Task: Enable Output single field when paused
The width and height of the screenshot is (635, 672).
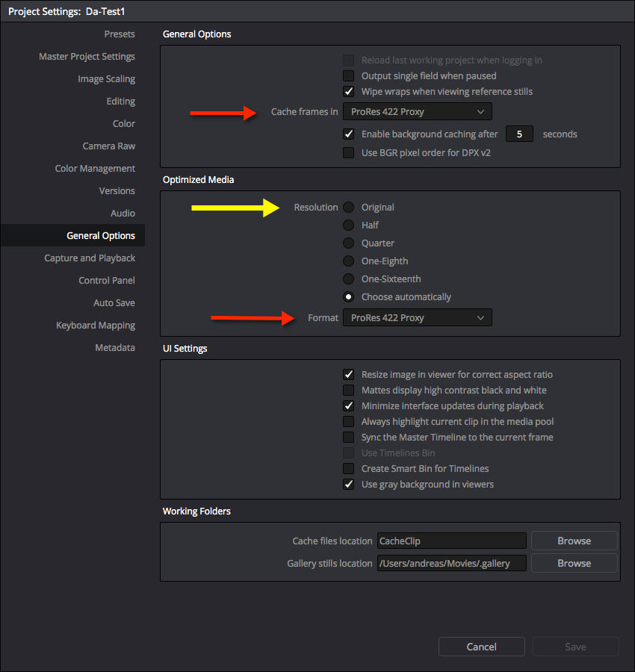Action: (348, 76)
